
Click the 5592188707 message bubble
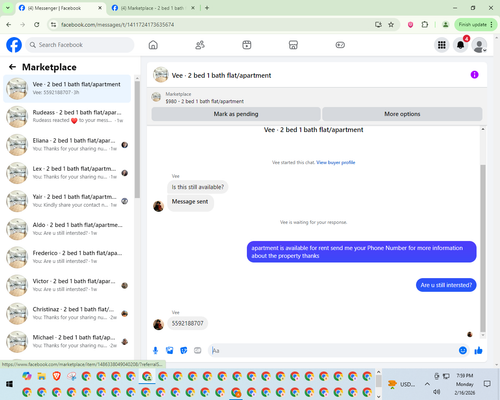[x=187, y=323]
